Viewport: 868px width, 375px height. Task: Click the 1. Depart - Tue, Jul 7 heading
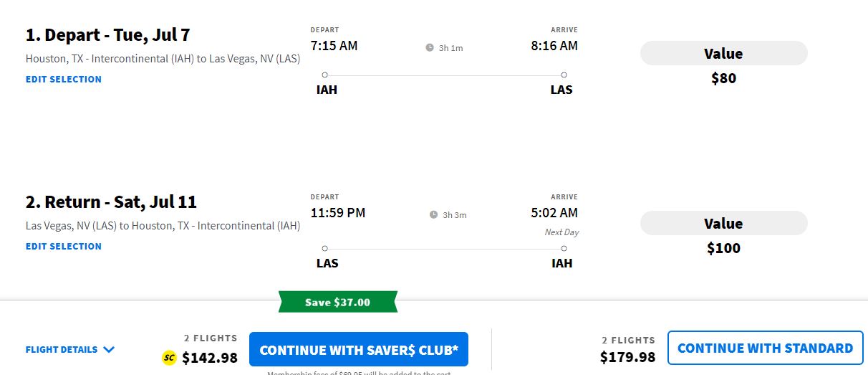tap(107, 35)
